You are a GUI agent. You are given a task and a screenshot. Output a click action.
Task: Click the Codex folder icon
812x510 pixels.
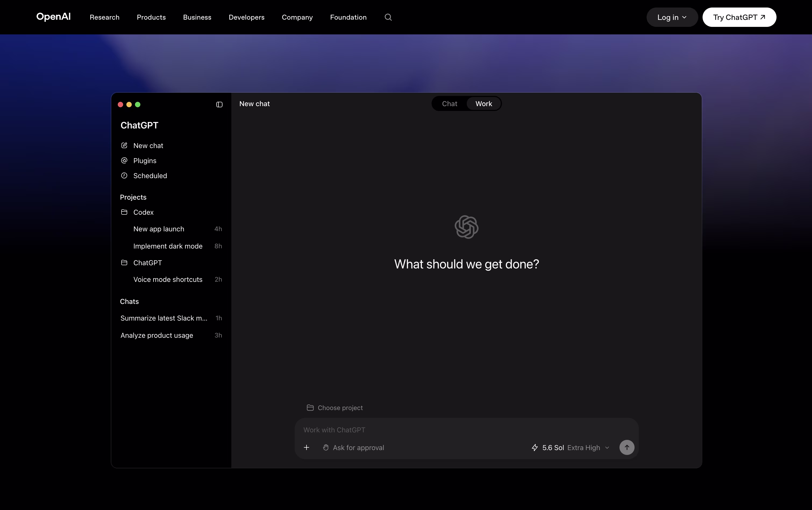[124, 212]
